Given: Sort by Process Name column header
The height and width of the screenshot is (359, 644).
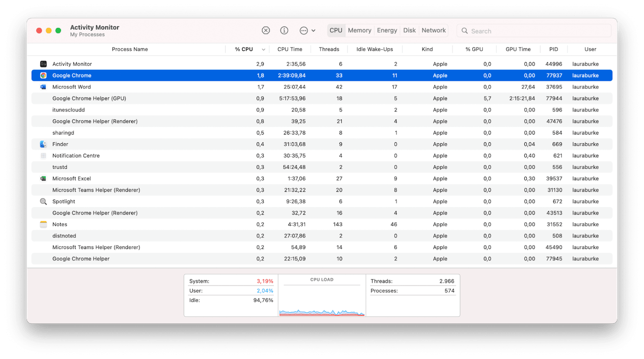Looking at the screenshot, I should [130, 50].
